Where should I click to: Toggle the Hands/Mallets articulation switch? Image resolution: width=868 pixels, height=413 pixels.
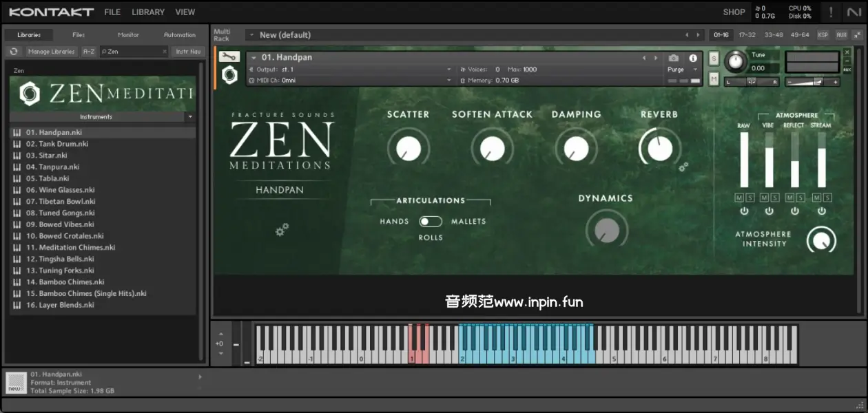(431, 221)
